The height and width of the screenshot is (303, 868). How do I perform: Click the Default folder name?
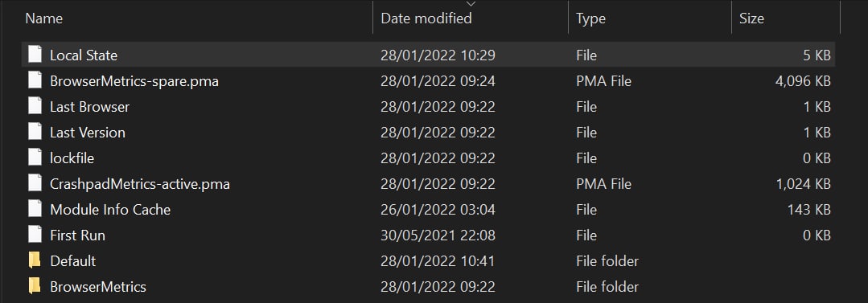[72, 260]
